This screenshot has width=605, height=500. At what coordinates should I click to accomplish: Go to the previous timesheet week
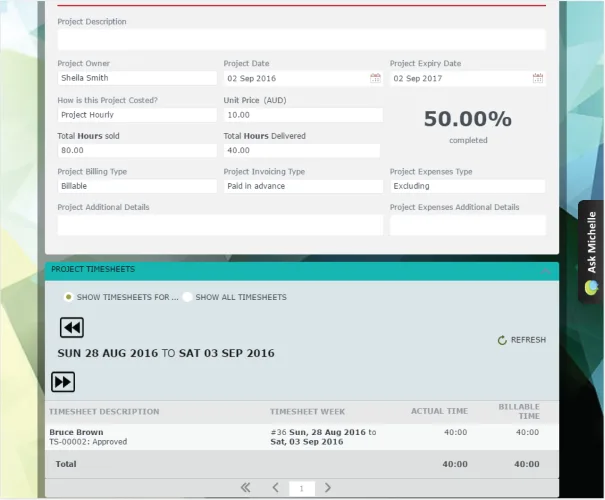click(x=72, y=328)
